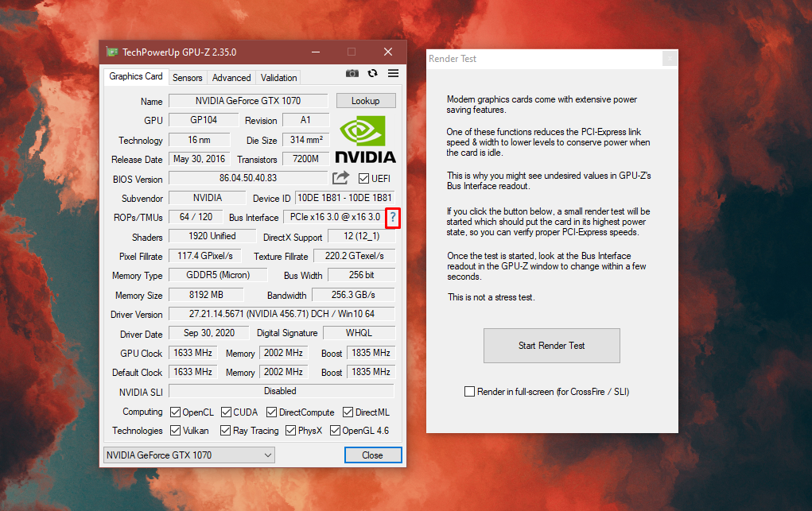This screenshot has height=511, width=812.
Task: Click the ROPs/TMUs value 64 / 120
Action: [x=196, y=217]
